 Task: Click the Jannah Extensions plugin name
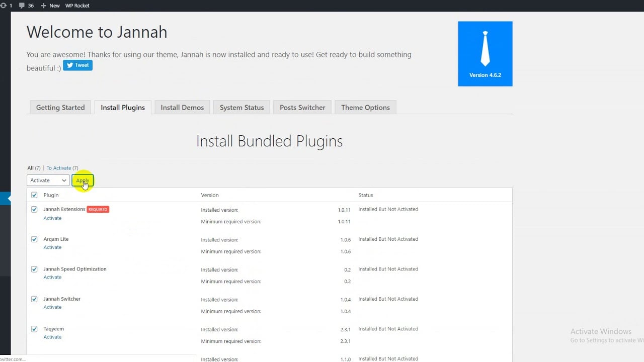[64, 209]
